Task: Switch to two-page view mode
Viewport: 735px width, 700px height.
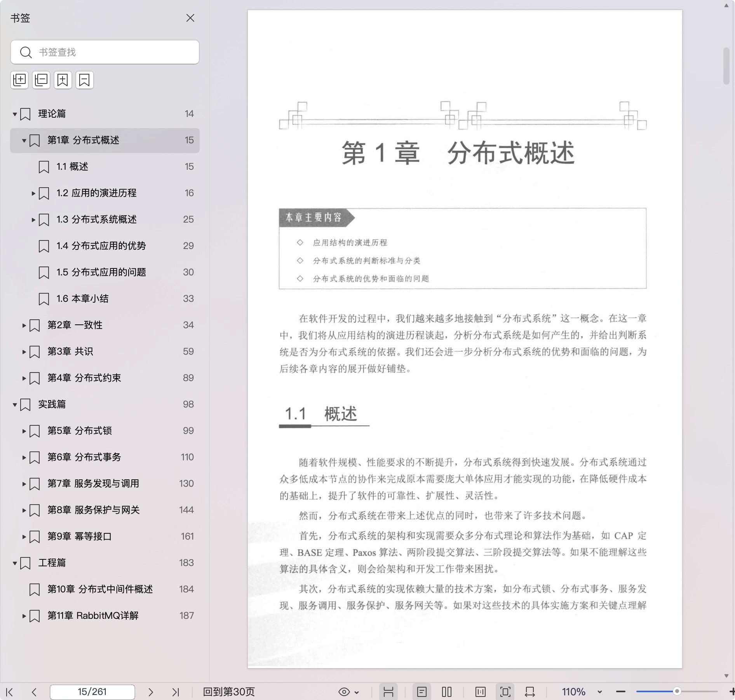Action: pyautogui.click(x=447, y=692)
